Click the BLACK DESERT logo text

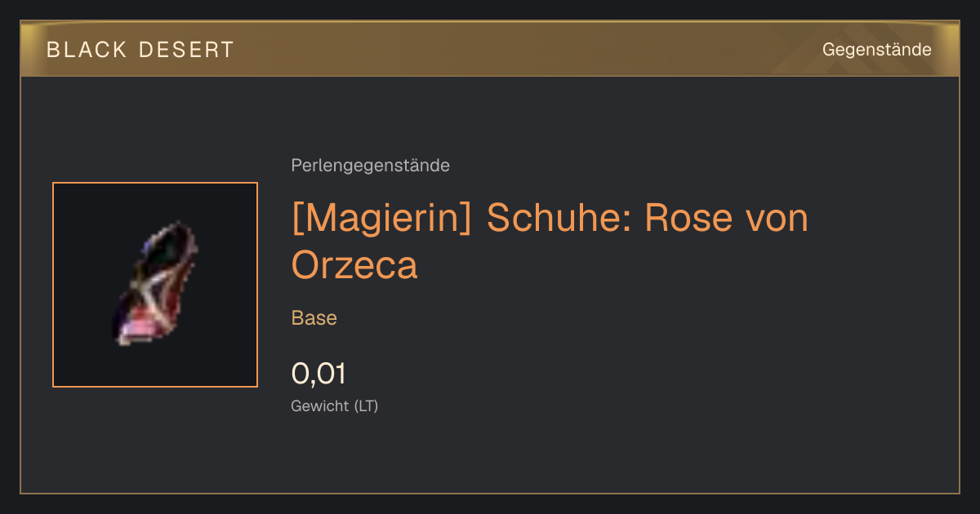[x=140, y=50]
